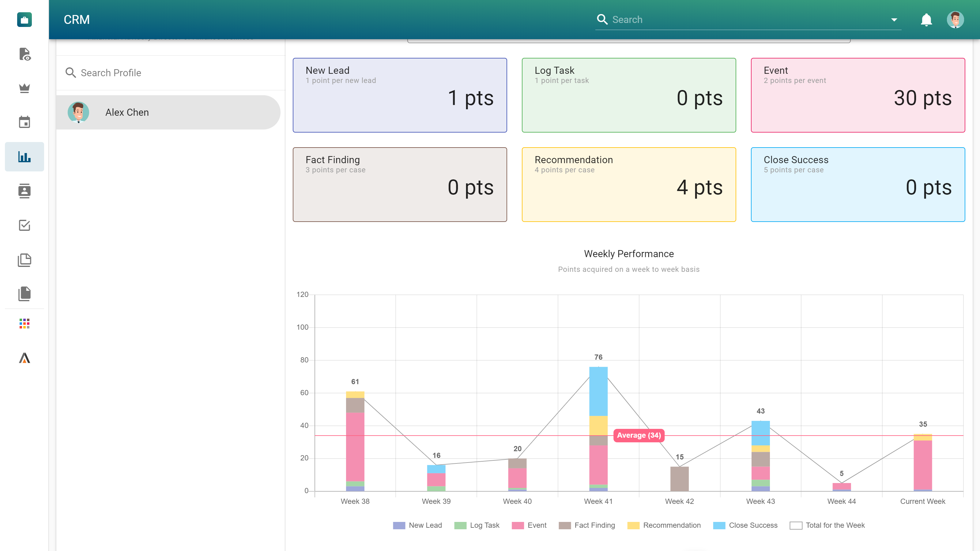Toggle Recommendation legend series
This screenshot has height=551, width=980.
pyautogui.click(x=664, y=525)
